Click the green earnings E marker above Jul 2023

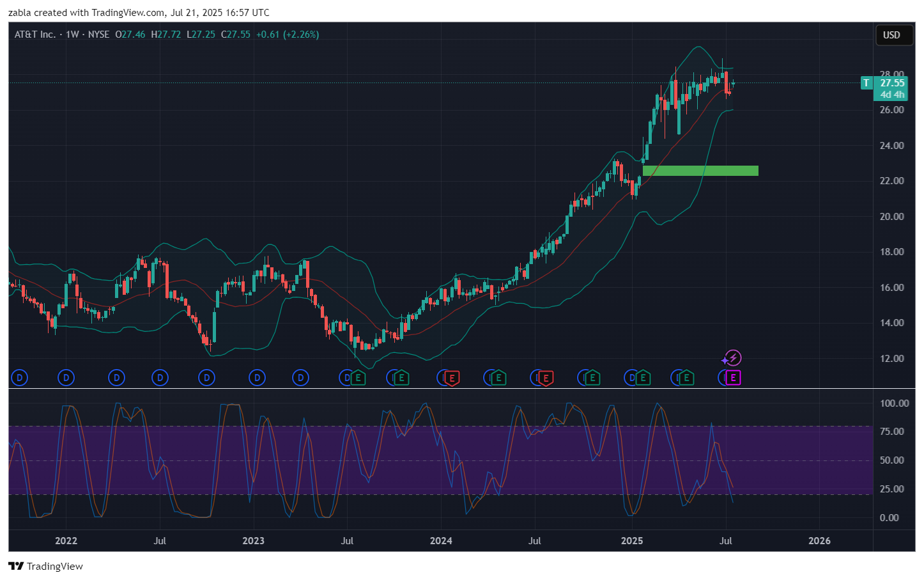(x=358, y=378)
